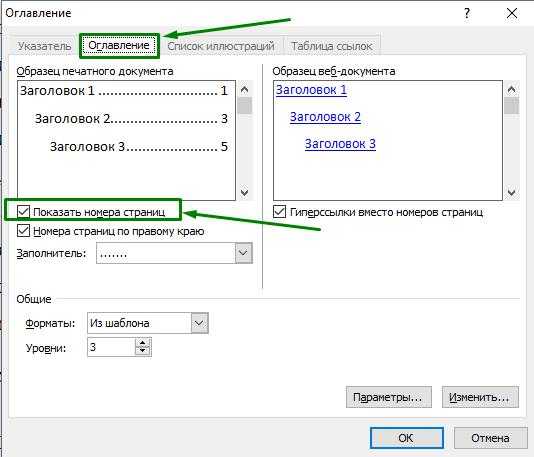Toggle Номера страниц по правому краю checkbox
The image size is (534, 457).
(x=23, y=231)
